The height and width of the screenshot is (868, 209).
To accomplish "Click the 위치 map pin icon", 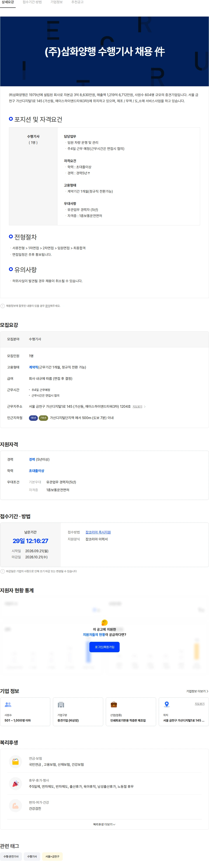I will [167, 705].
